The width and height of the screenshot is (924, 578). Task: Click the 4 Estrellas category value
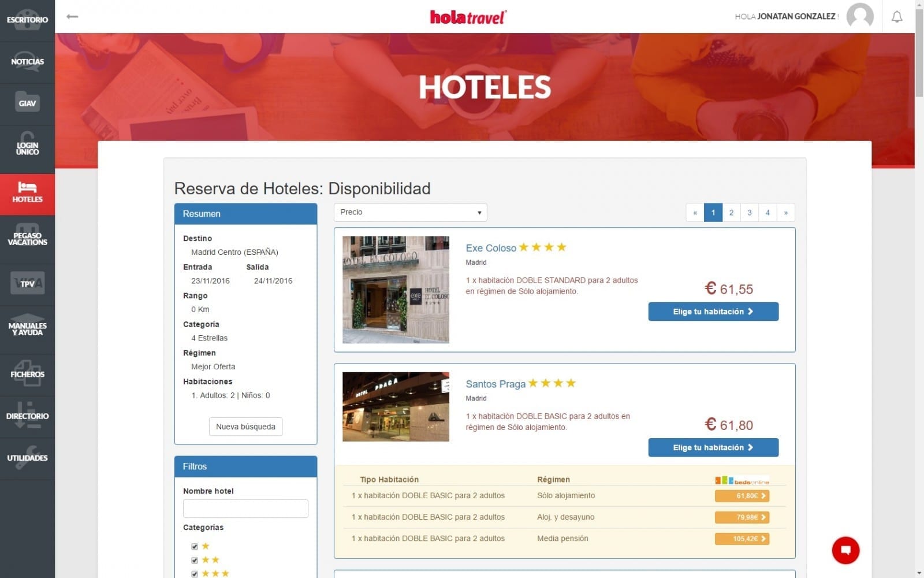pyautogui.click(x=209, y=338)
